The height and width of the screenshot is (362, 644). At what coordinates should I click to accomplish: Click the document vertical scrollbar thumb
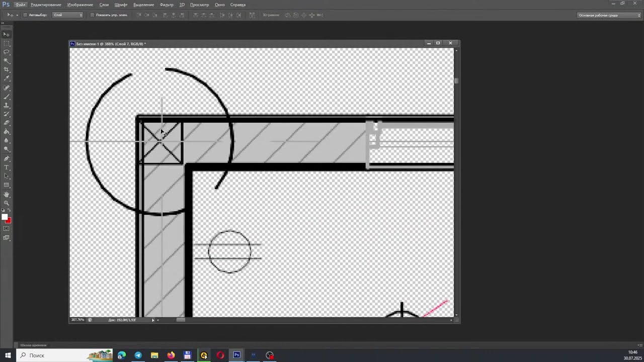point(456,80)
